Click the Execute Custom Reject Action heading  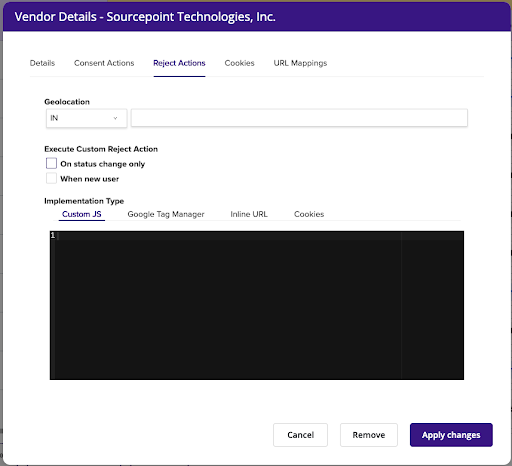[101, 149]
